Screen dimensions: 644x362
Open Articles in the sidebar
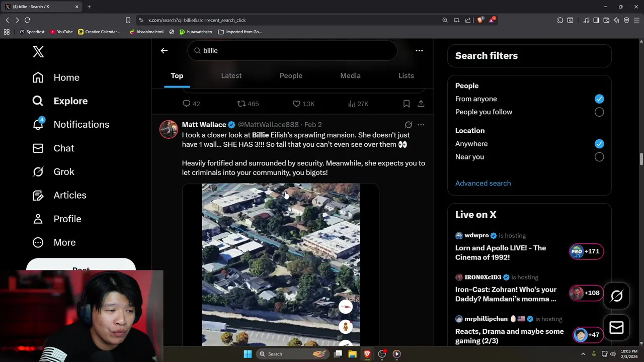[x=59, y=195]
